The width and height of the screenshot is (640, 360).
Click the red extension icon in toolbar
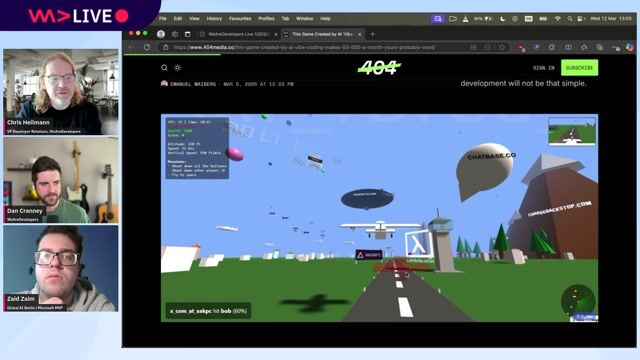click(x=521, y=48)
